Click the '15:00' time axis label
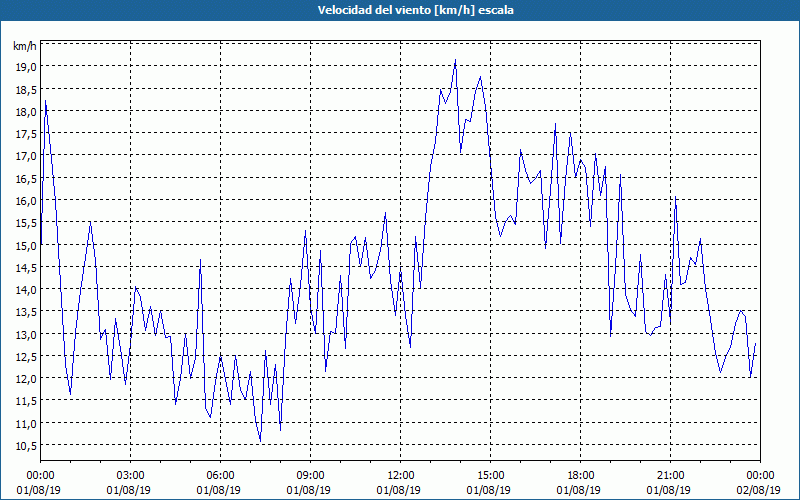Viewport: 800px width, 500px height. point(490,476)
